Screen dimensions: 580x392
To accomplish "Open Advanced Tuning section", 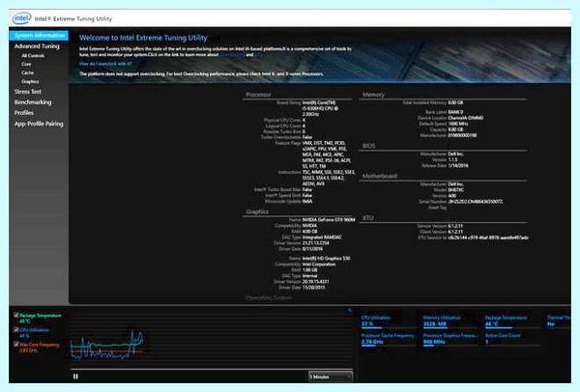I will pos(37,46).
